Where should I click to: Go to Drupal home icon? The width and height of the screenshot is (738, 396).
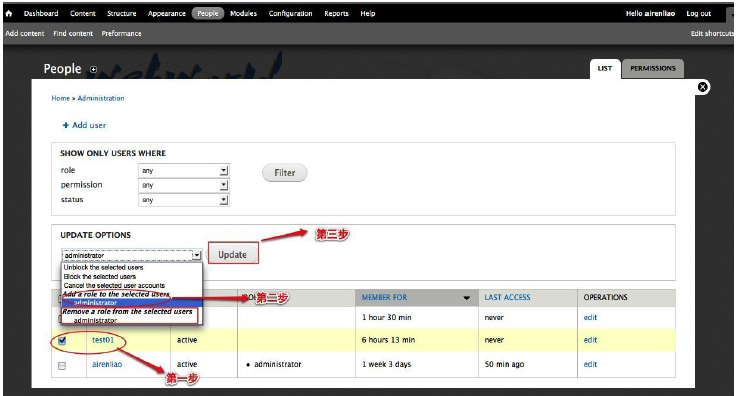8,14
